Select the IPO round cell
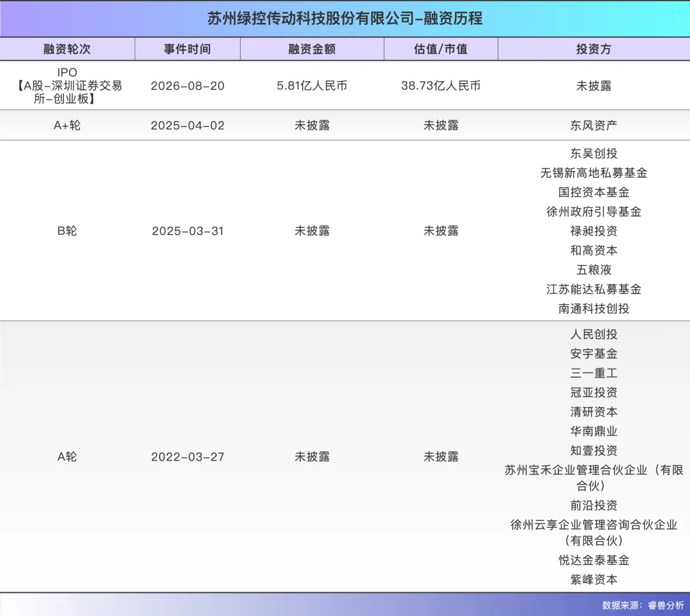690x616 pixels. point(67,86)
